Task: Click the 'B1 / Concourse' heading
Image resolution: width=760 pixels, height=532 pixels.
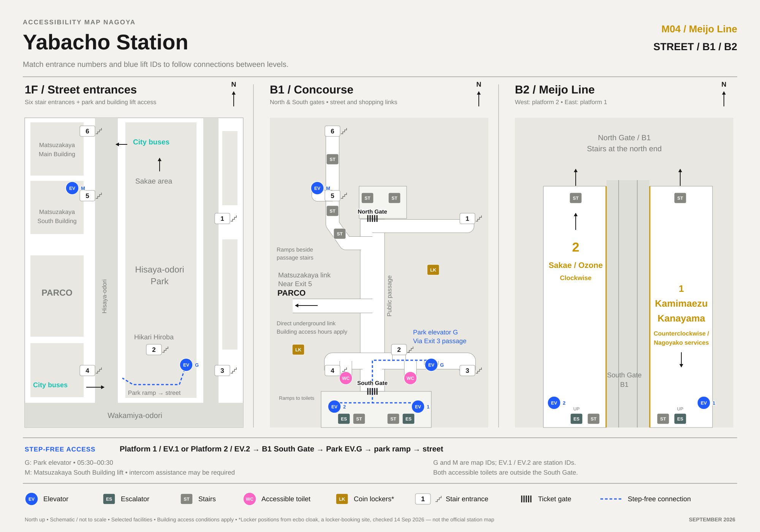Action: 312,90
